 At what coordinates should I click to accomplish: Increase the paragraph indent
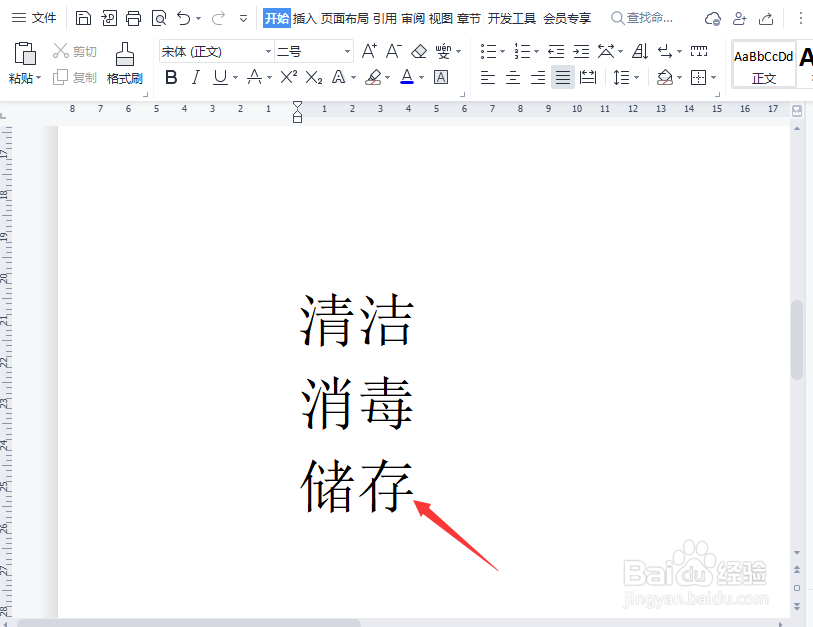581,51
